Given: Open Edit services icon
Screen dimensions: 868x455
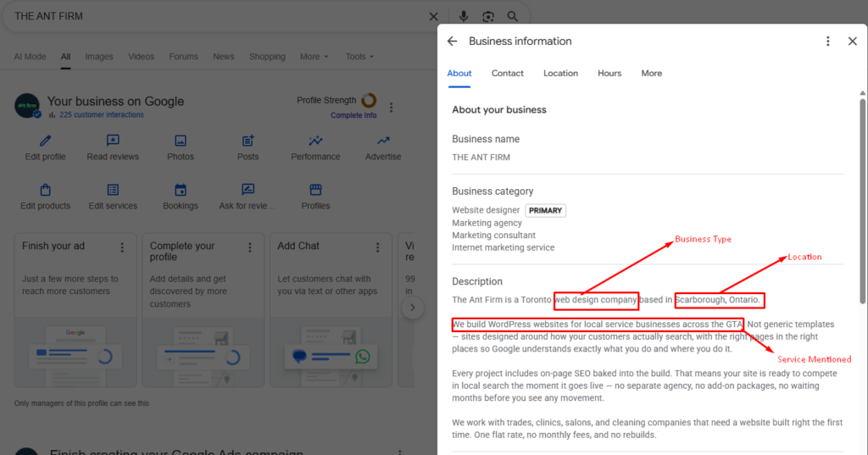Looking at the screenshot, I should point(113,190).
